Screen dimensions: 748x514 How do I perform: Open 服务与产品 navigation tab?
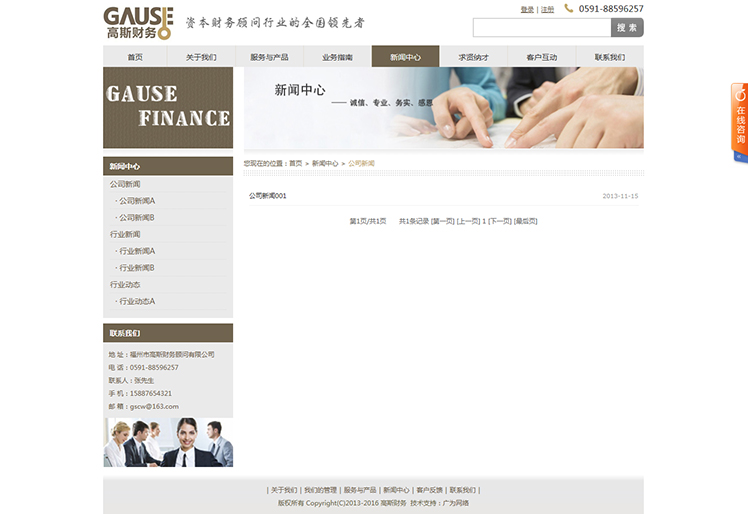[x=269, y=57]
